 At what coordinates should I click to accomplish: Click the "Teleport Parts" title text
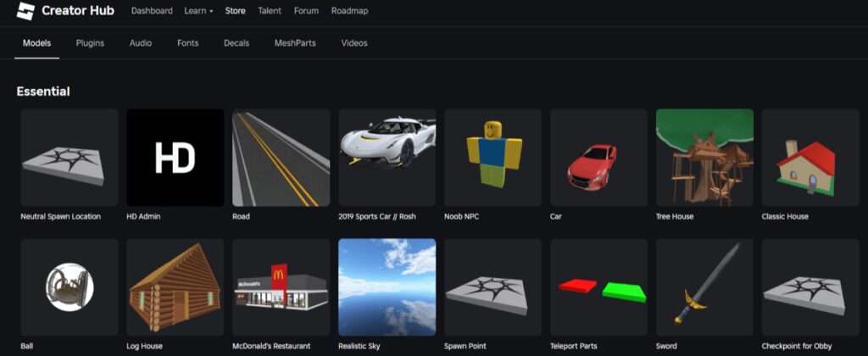[574, 346]
